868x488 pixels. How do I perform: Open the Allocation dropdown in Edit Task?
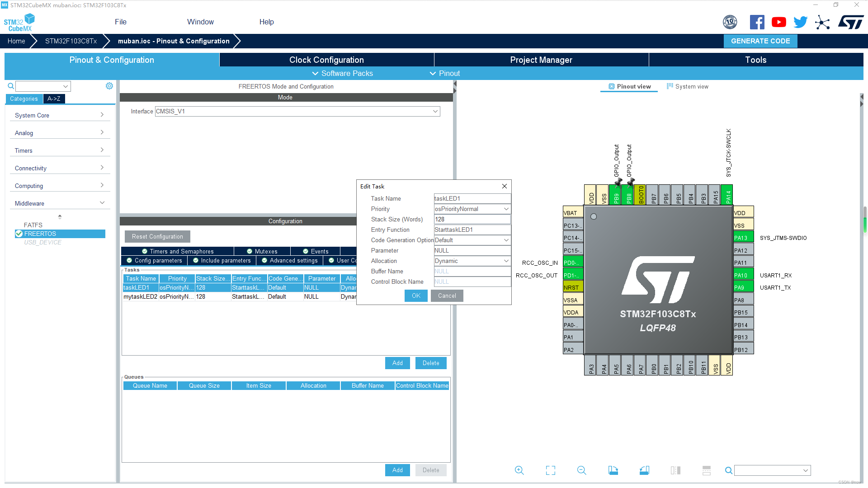(506, 261)
